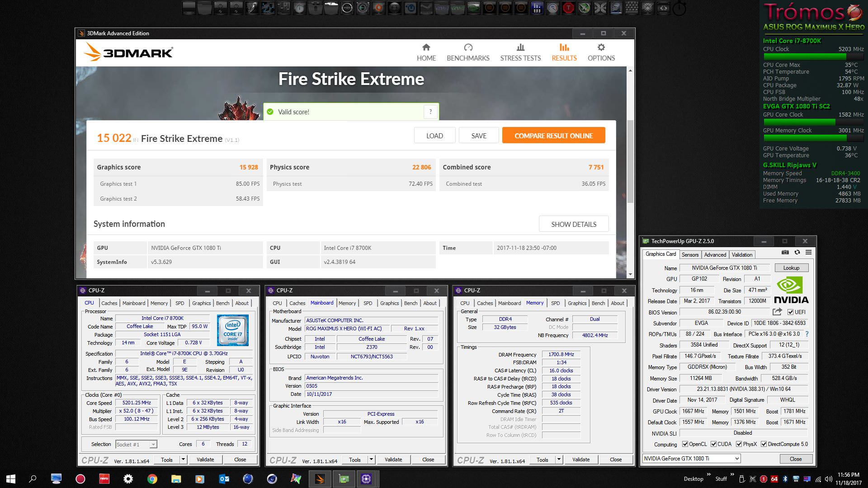Image resolution: width=868 pixels, height=488 pixels.
Task: Expand Stuff toolbar chevron on taskbar
Action: [732, 474]
